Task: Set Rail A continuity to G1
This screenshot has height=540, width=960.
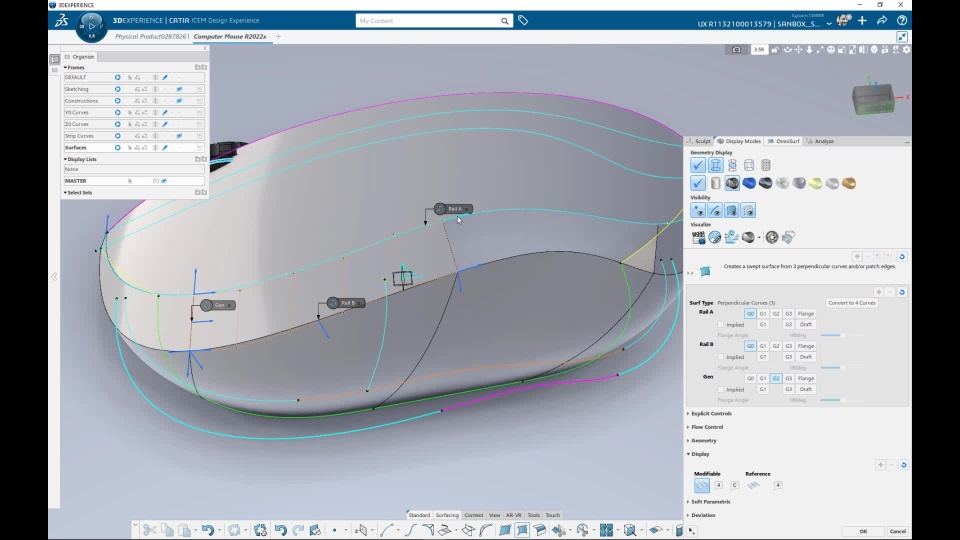Action: click(763, 313)
